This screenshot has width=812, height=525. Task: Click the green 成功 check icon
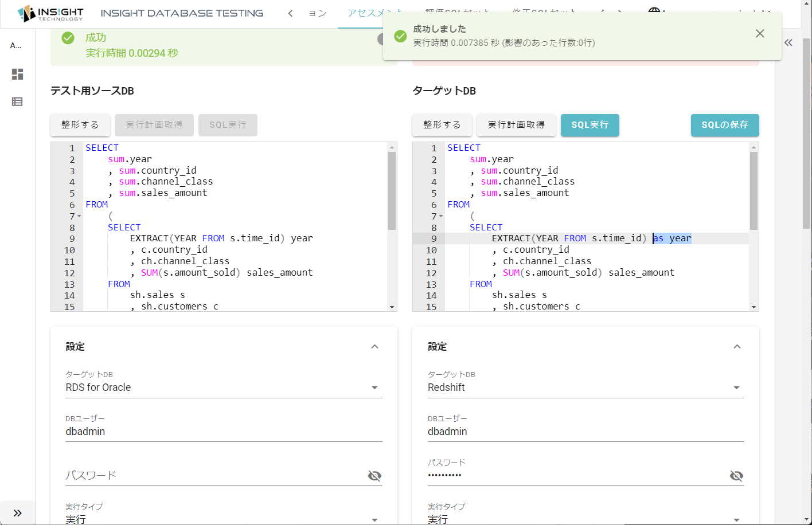68,38
